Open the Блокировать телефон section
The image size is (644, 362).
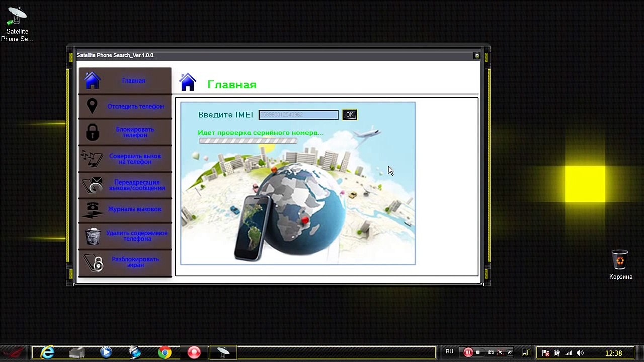point(125,132)
